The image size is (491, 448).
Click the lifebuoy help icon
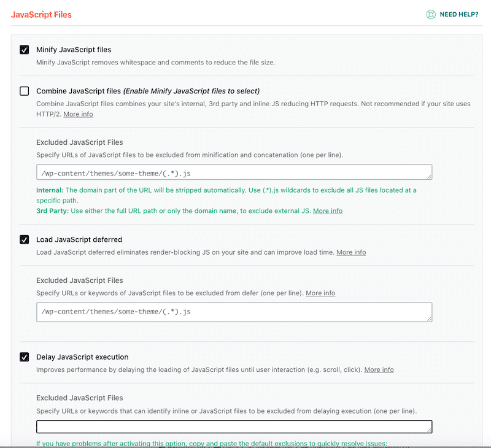[431, 14]
